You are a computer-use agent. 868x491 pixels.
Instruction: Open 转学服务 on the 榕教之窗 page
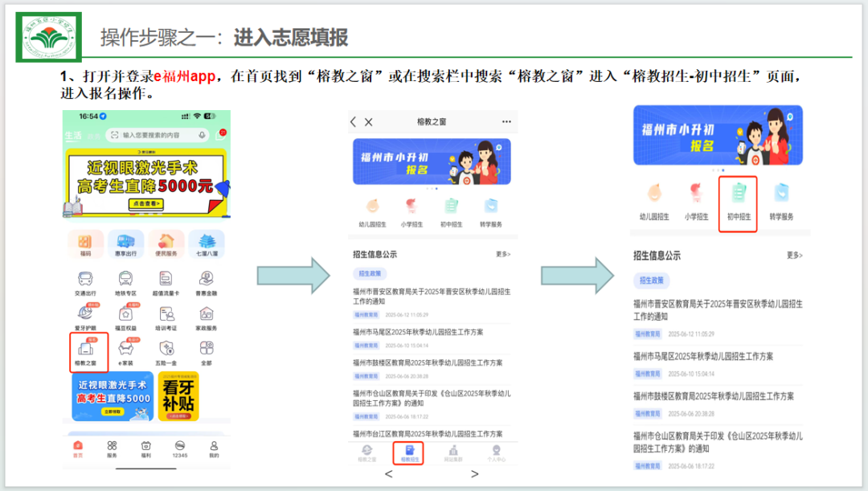pyautogui.click(x=491, y=213)
